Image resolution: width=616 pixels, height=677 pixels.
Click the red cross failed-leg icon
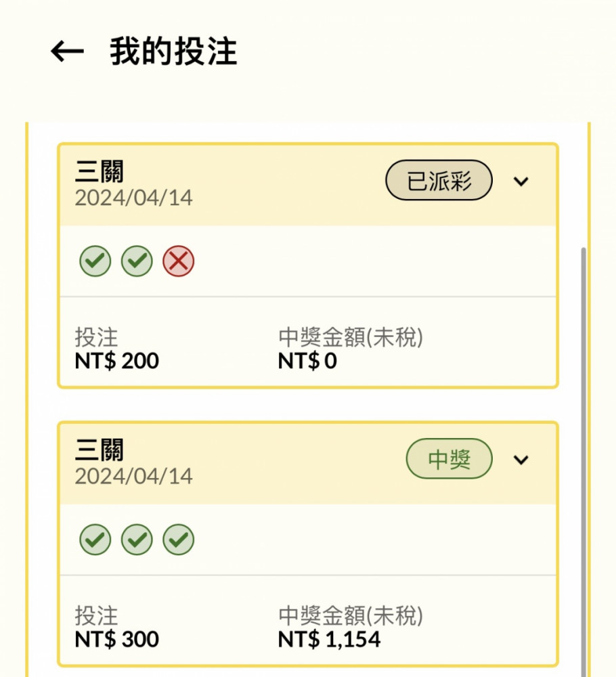(179, 261)
